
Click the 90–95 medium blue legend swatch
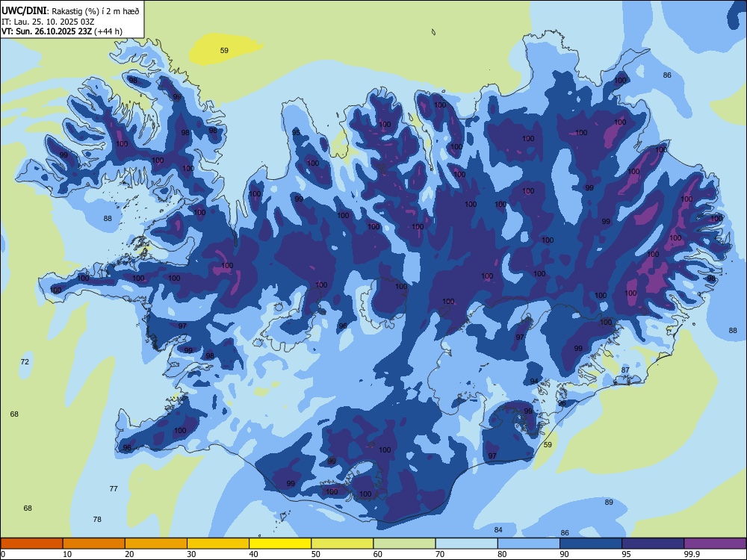[591, 544]
